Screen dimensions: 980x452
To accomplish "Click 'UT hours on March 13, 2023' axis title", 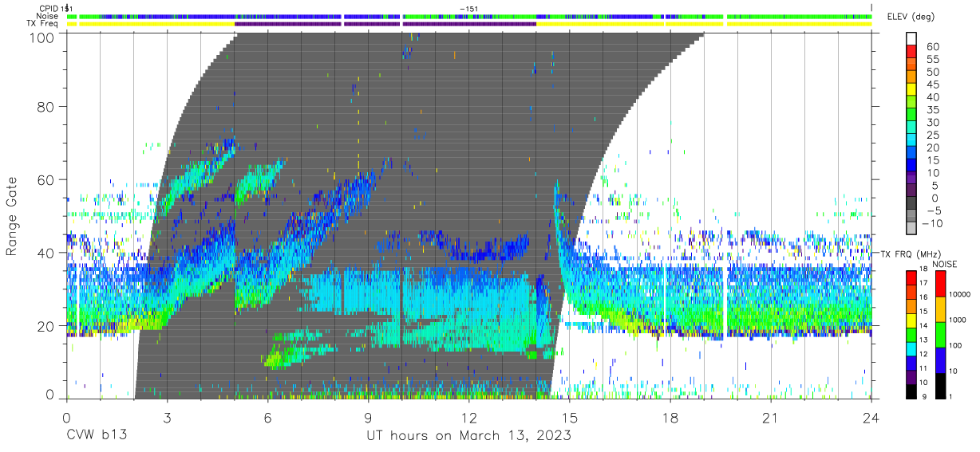I will click(x=468, y=436).
